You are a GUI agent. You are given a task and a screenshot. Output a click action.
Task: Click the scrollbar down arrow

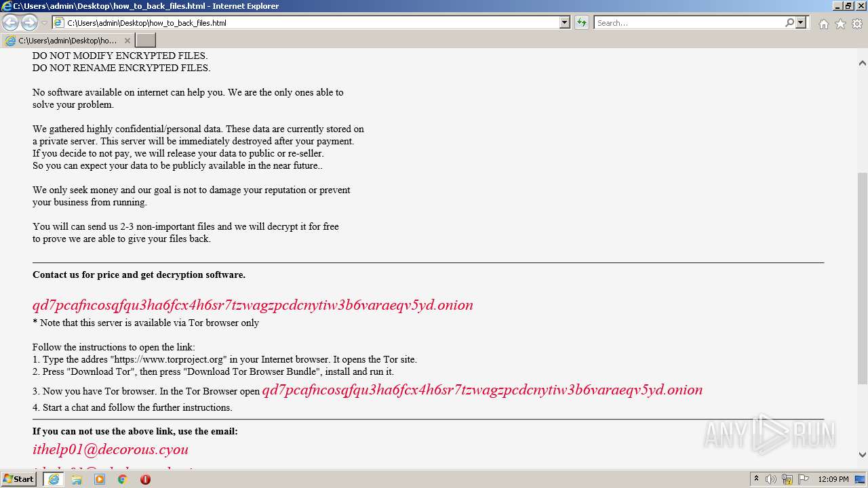(863, 455)
